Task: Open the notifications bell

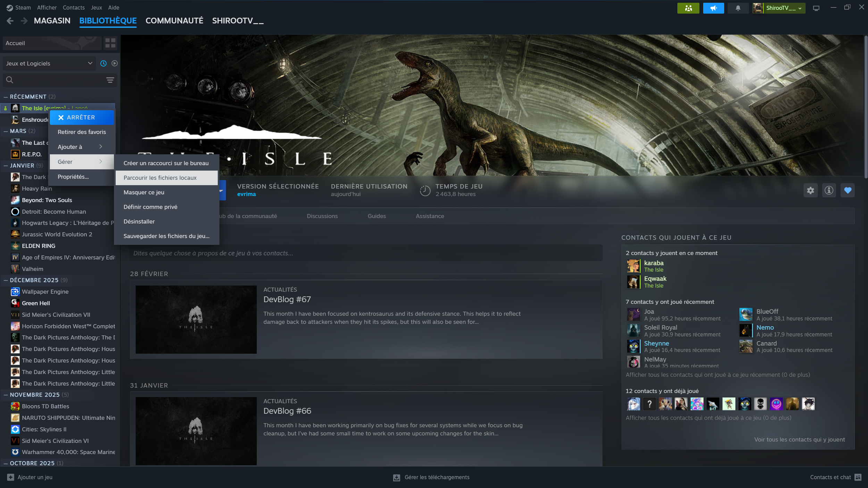Action: pos(738,8)
